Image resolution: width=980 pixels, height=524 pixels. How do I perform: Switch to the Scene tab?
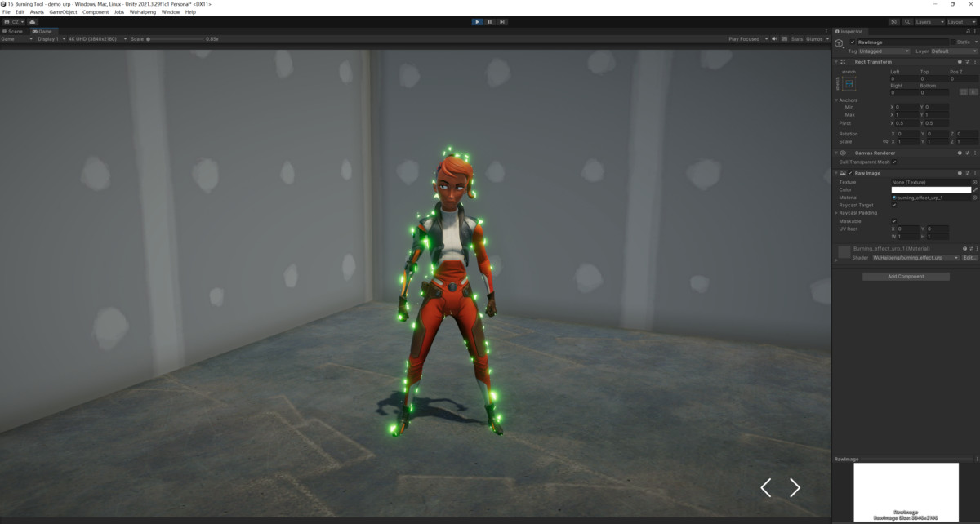(x=15, y=31)
